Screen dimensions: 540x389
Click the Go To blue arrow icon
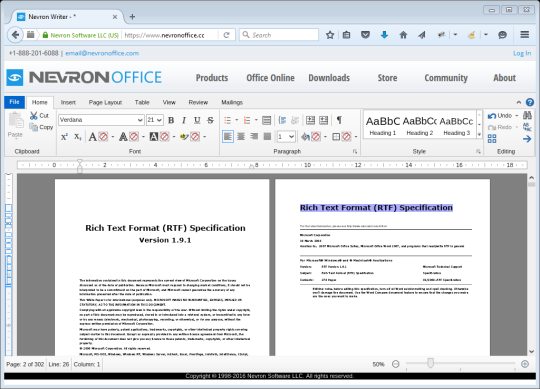[x=527, y=139]
